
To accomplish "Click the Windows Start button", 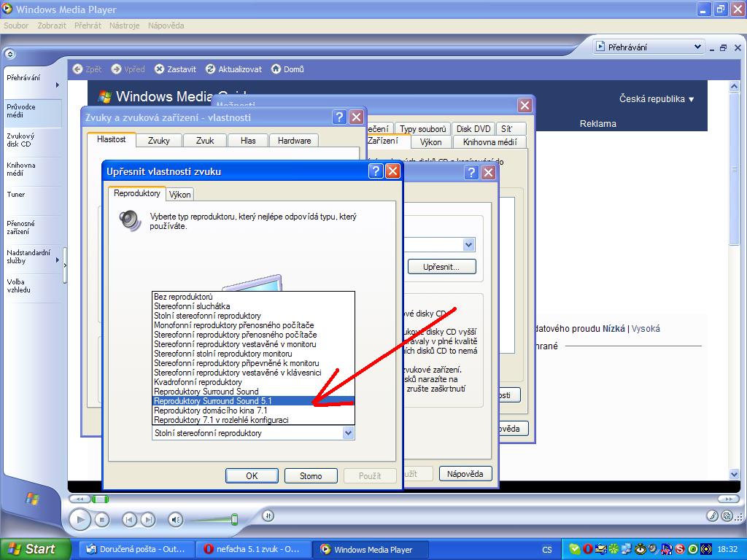I will pyautogui.click(x=35, y=549).
